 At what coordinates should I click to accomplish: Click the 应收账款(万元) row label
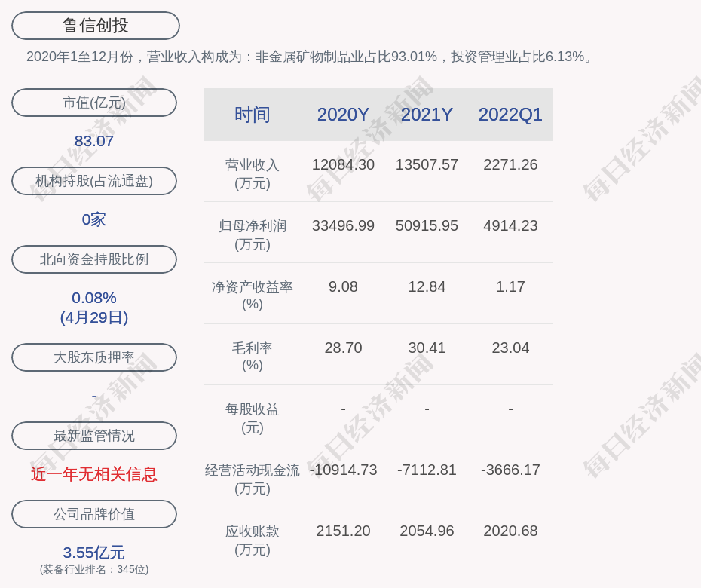coord(253,540)
